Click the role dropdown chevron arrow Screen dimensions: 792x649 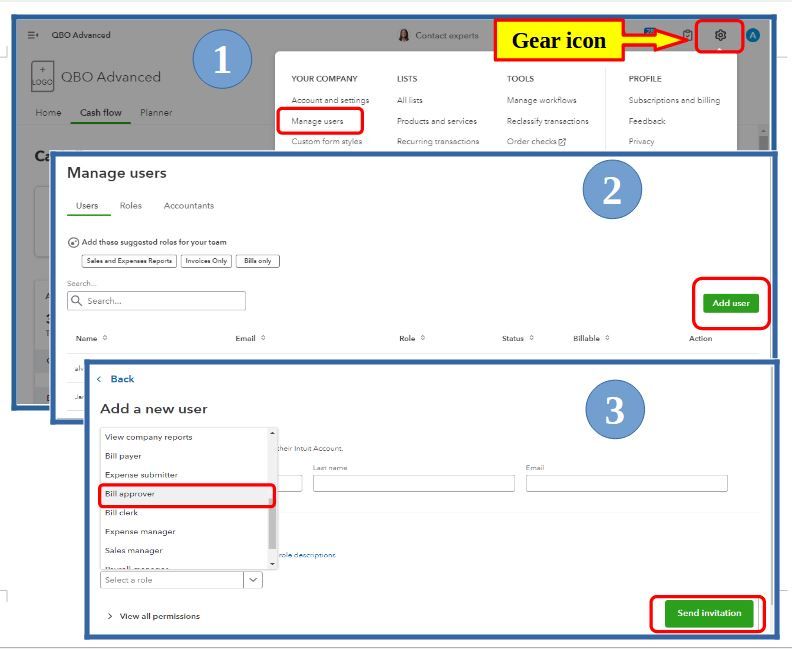[x=253, y=580]
